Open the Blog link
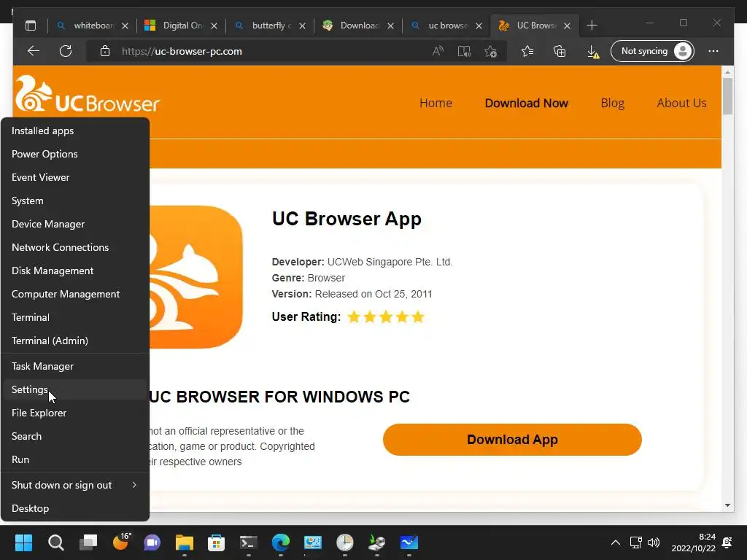The width and height of the screenshot is (747, 560). (612, 103)
